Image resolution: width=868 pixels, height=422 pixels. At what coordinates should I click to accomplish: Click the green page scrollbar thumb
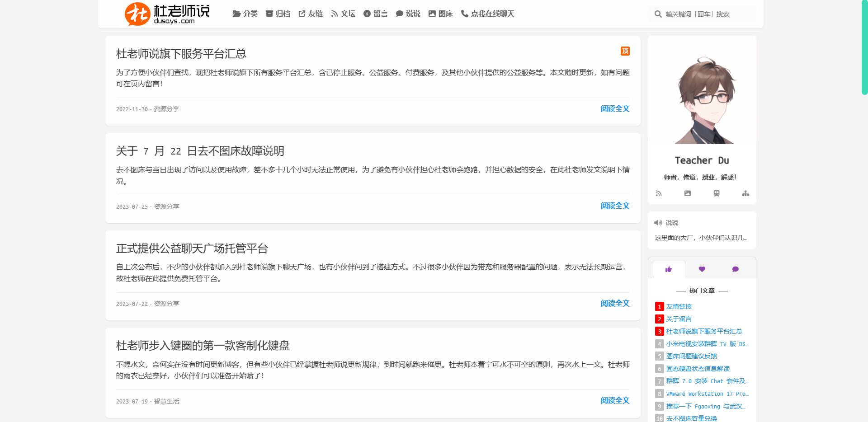coord(864,47)
